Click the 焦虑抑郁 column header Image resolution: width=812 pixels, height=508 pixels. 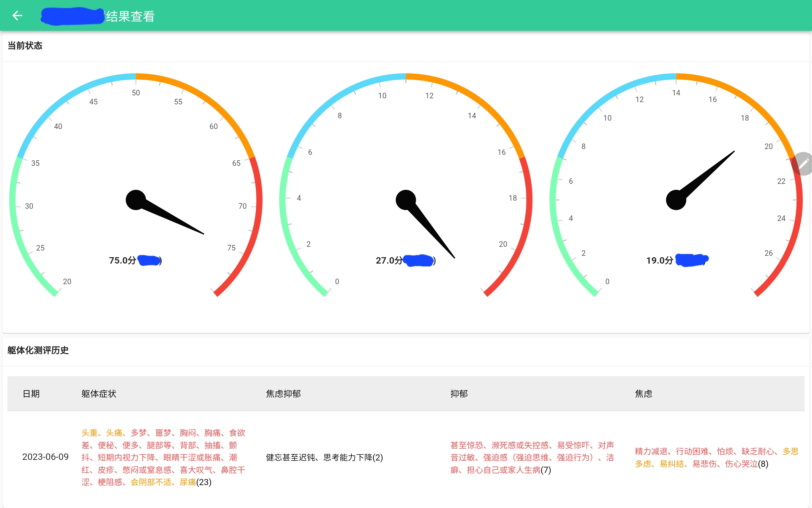tap(283, 393)
